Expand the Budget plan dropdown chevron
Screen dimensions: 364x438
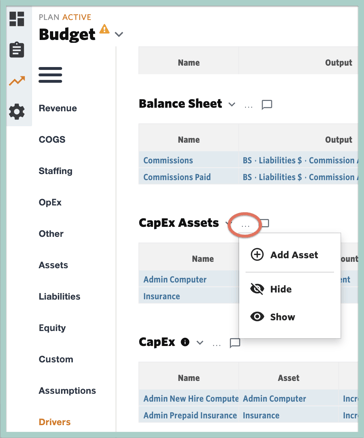(119, 34)
